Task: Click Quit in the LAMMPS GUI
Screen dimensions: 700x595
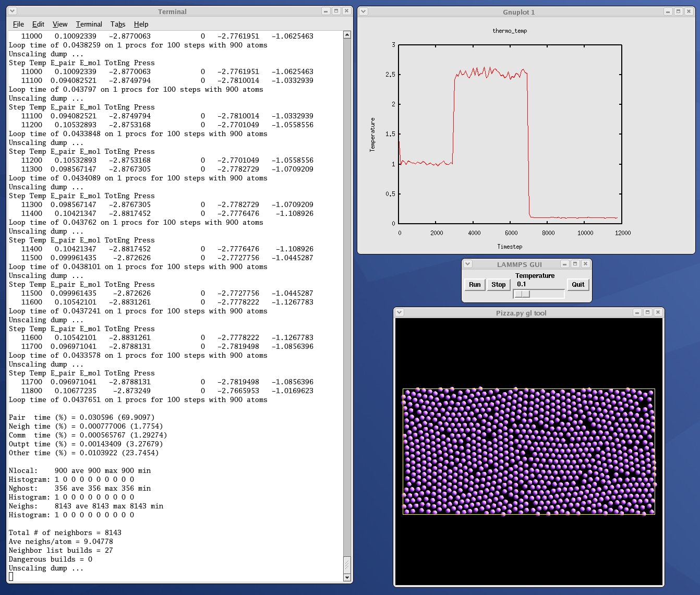Action: pos(578,285)
